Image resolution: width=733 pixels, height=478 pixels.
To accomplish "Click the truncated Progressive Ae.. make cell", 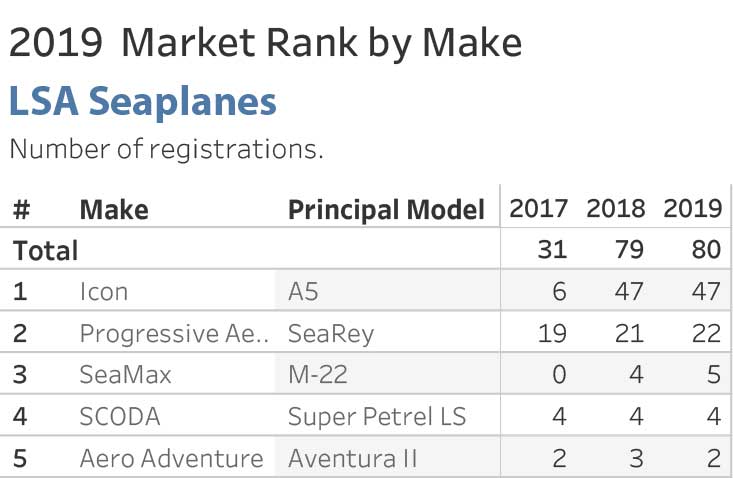I will tap(174, 334).
